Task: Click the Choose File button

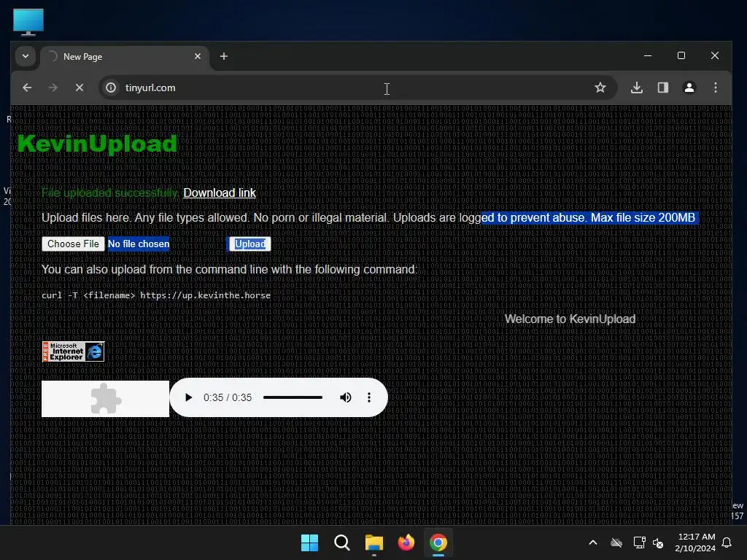Action: click(x=74, y=244)
